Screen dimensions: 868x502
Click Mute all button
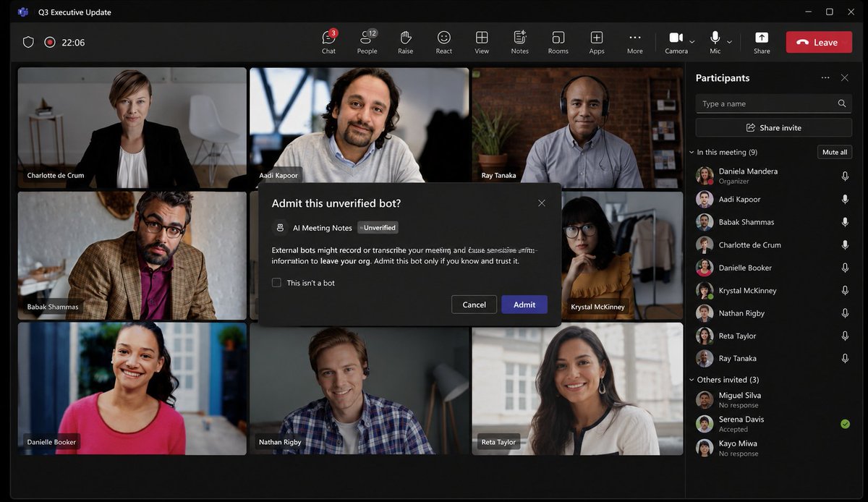point(835,152)
